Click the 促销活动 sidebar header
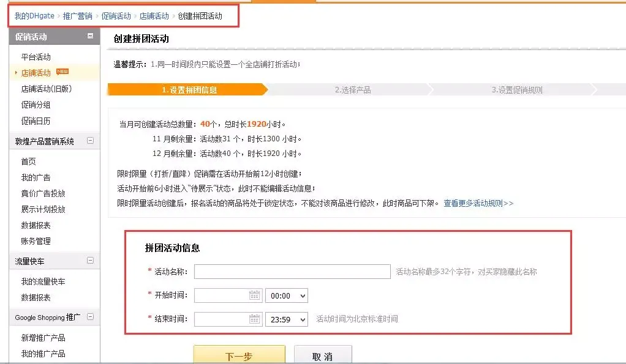626x364 pixels. tap(55, 37)
